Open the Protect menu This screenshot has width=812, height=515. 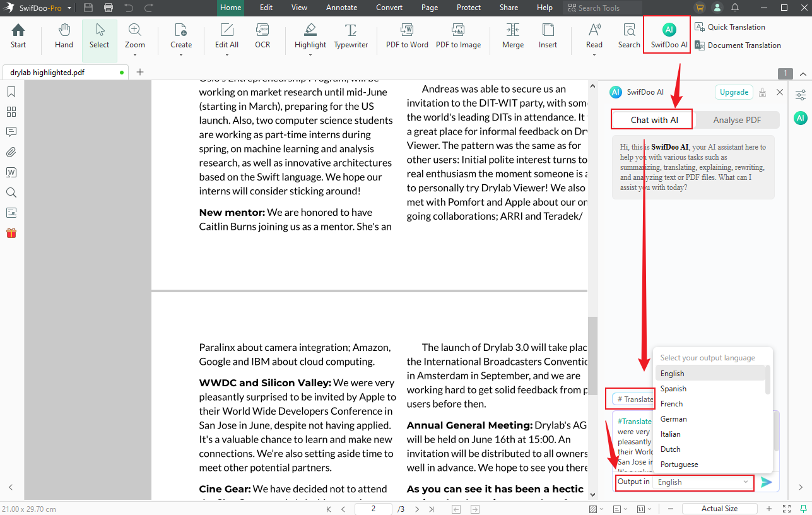click(468, 8)
